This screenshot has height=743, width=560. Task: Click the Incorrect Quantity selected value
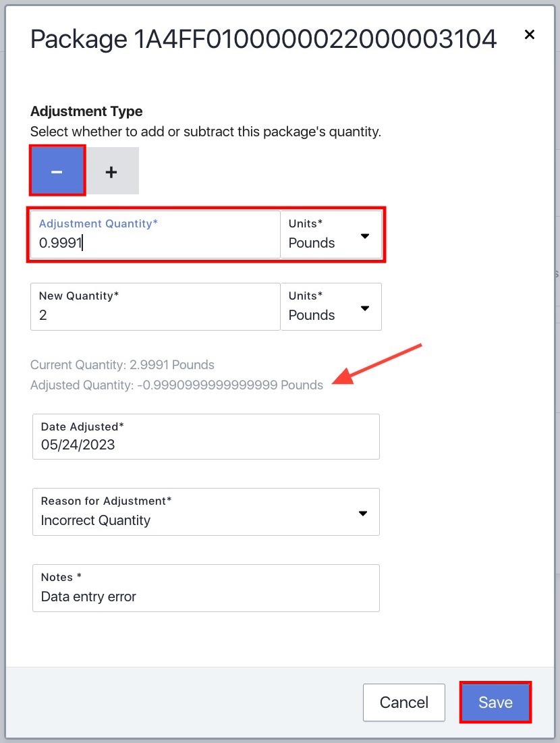pyautogui.click(x=96, y=520)
